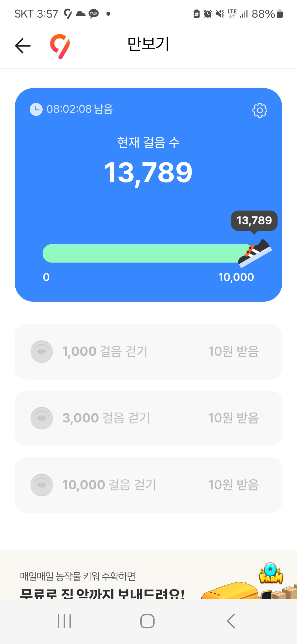This screenshot has height=644, width=297.
Task: Tap the 13,789 tooltip bubble above shoe
Action: point(254,220)
